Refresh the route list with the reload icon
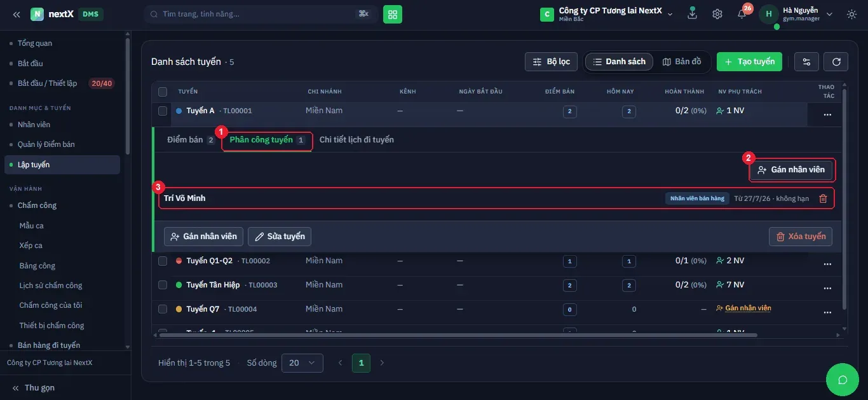 [x=836, y=62]
